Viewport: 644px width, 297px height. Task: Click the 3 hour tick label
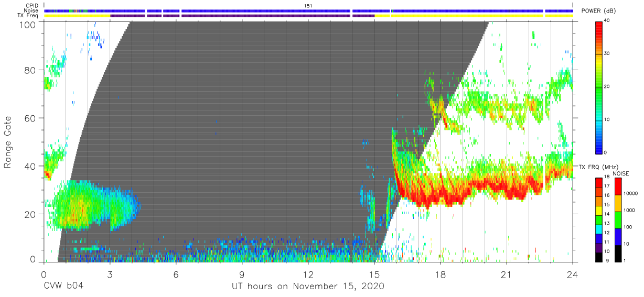110,274
